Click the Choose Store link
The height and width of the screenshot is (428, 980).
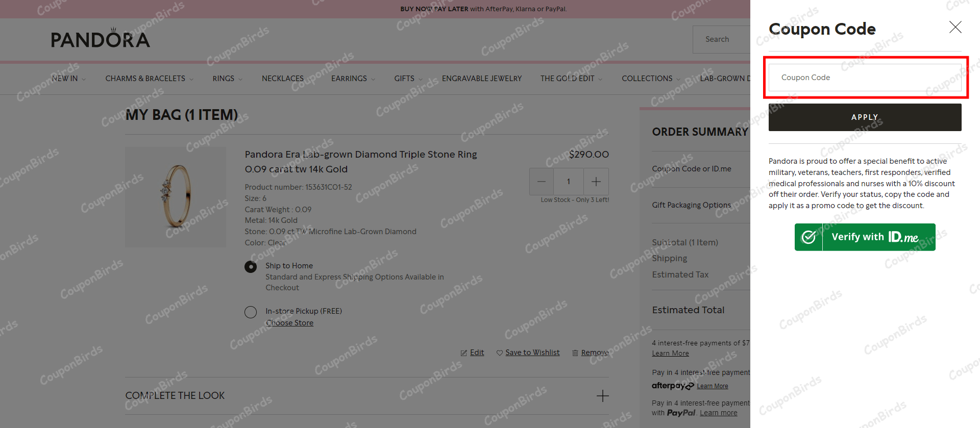[x=289, y=323]
